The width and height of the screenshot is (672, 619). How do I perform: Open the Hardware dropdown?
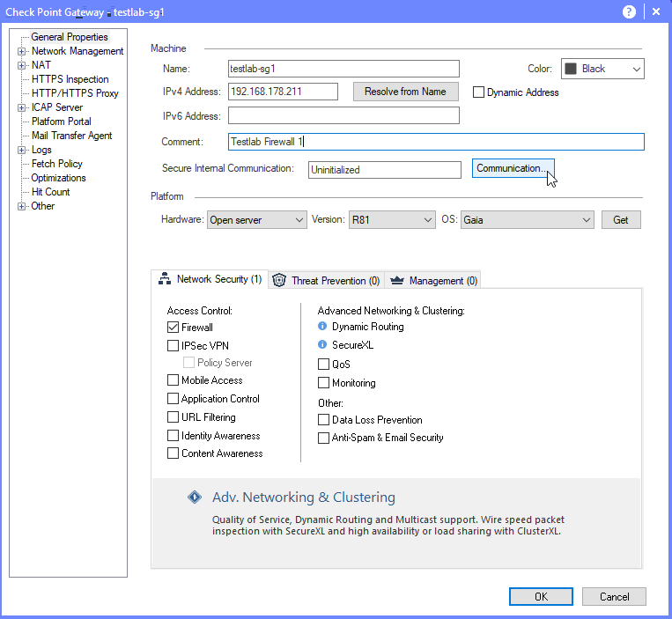(256, 220)
